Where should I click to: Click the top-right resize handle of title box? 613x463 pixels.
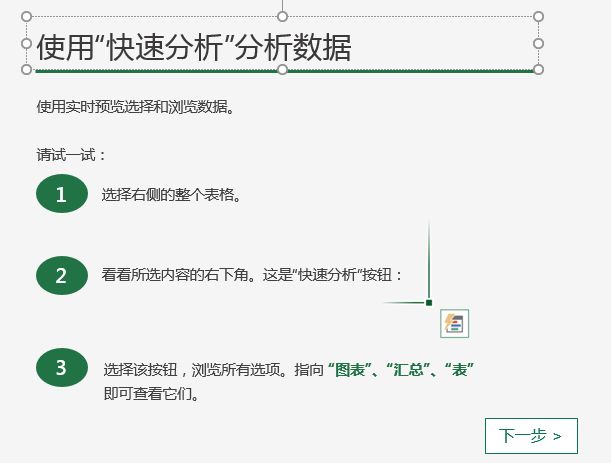coord(538,17)
